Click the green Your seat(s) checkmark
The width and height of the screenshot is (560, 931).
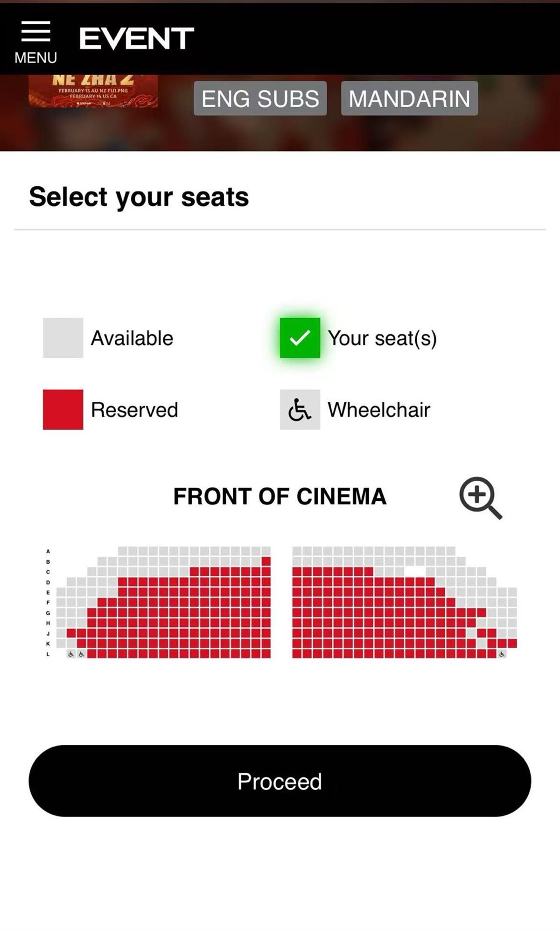(300, 338)
